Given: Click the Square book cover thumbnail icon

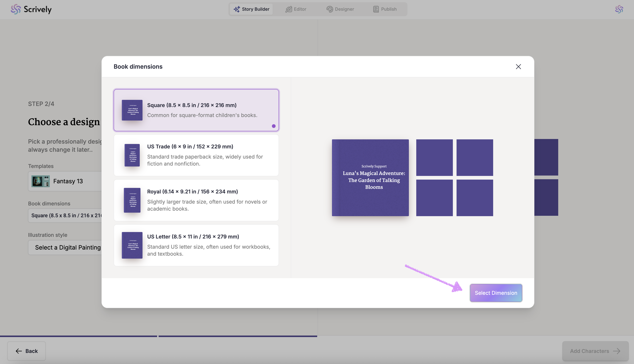Looking at the screenshot, I should pyautogui.click(x=132, y=110).
